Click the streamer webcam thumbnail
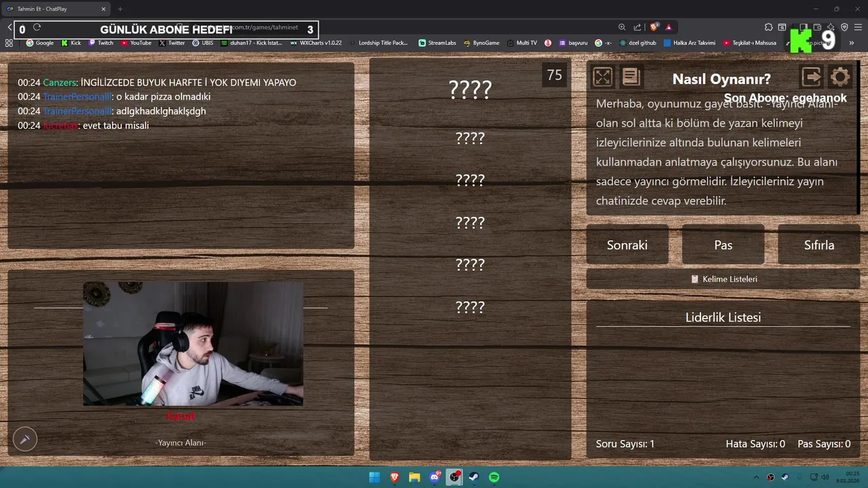 coord(193,344)
